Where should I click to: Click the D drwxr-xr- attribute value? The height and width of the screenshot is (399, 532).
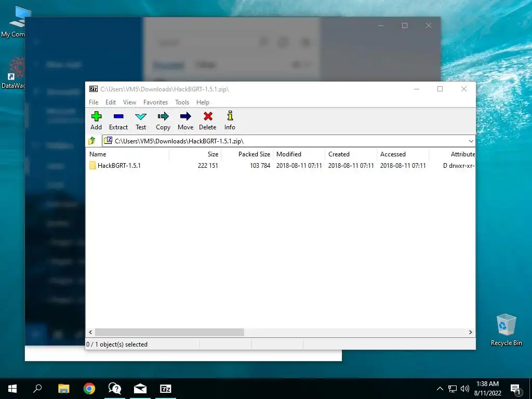[459, 166]
